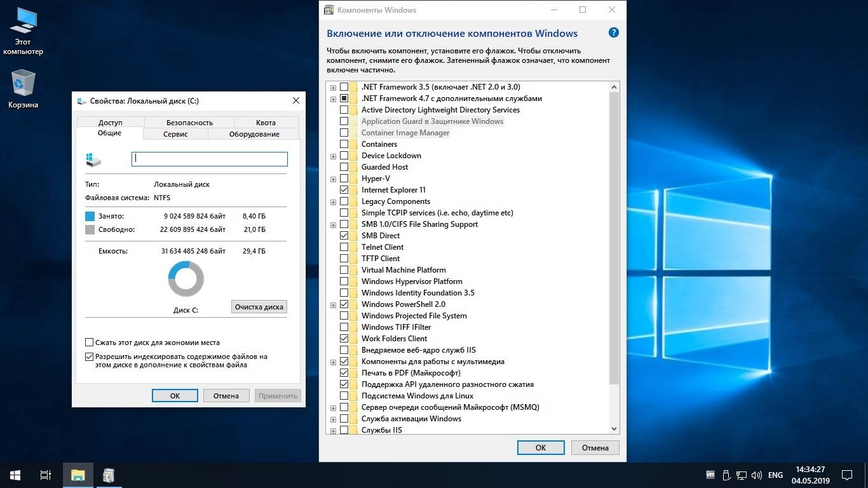868x488 pixels.
Task: Click the folder icon beside SMB Direct
Action: pos(353,236)
